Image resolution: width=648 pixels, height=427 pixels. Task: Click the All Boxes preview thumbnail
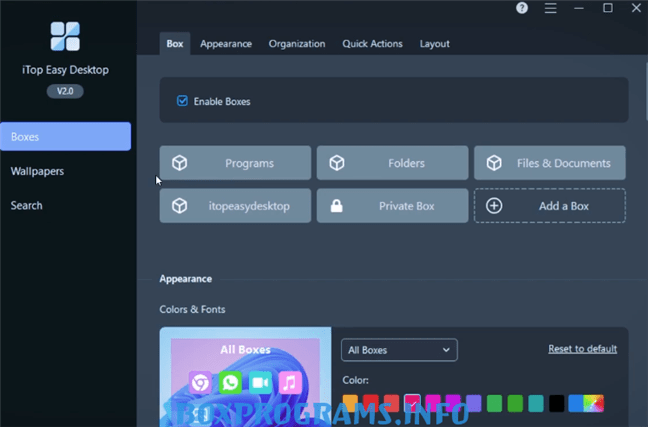pyautogui.click(x=245, y=377)
